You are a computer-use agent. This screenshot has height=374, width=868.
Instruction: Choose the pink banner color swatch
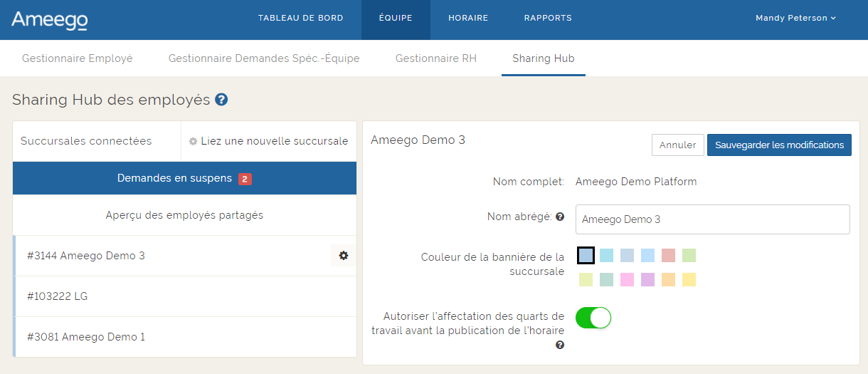click(x=627, y=279)
